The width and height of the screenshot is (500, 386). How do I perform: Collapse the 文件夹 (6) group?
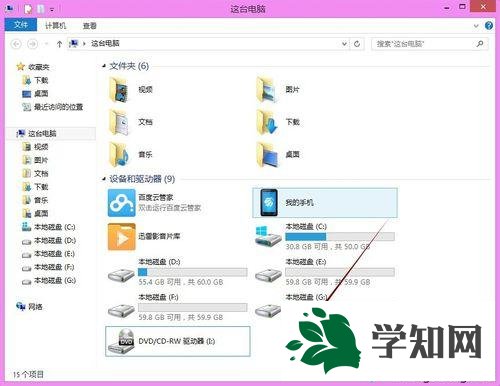point(104,66)
